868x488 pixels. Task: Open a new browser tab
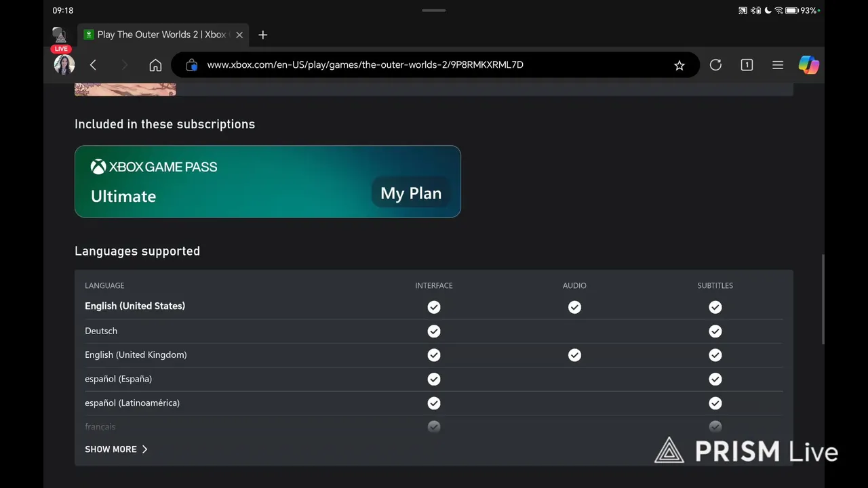point(263,35)
